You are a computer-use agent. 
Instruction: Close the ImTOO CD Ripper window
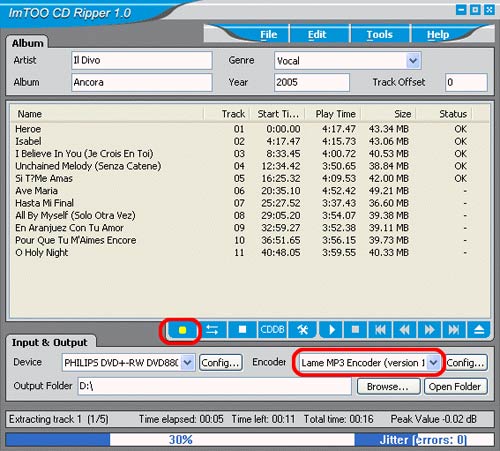point(489,10)
